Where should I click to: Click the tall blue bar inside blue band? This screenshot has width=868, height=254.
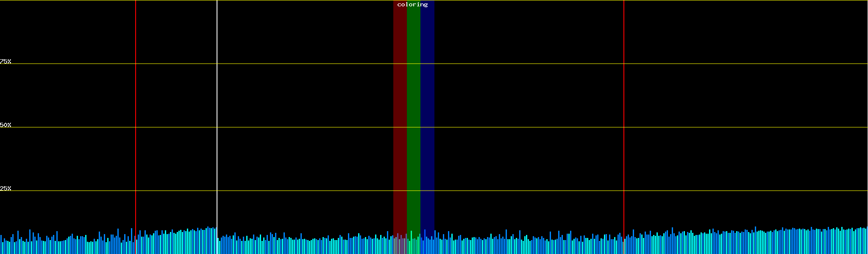click(x=425, y=242)
